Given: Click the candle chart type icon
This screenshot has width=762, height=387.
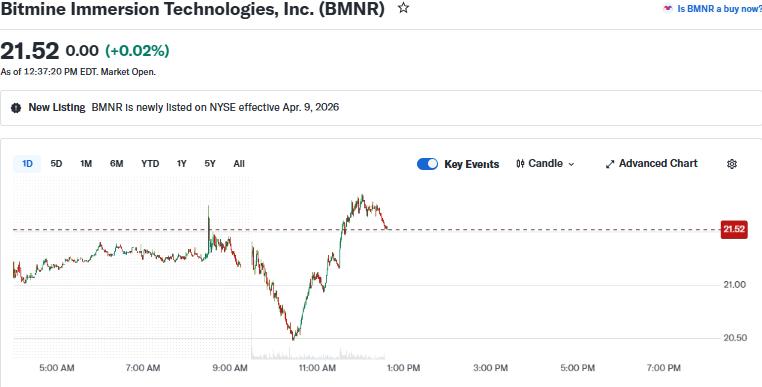Looking at the screenshot, I should [x=520, y=164].
